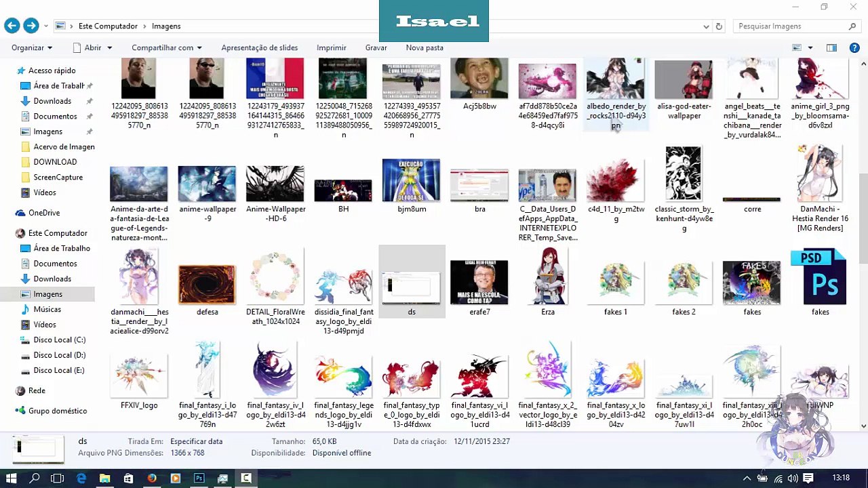Open the view options dropdown arrow
This screenshot has height=488, width=868.
click(809, 47)
